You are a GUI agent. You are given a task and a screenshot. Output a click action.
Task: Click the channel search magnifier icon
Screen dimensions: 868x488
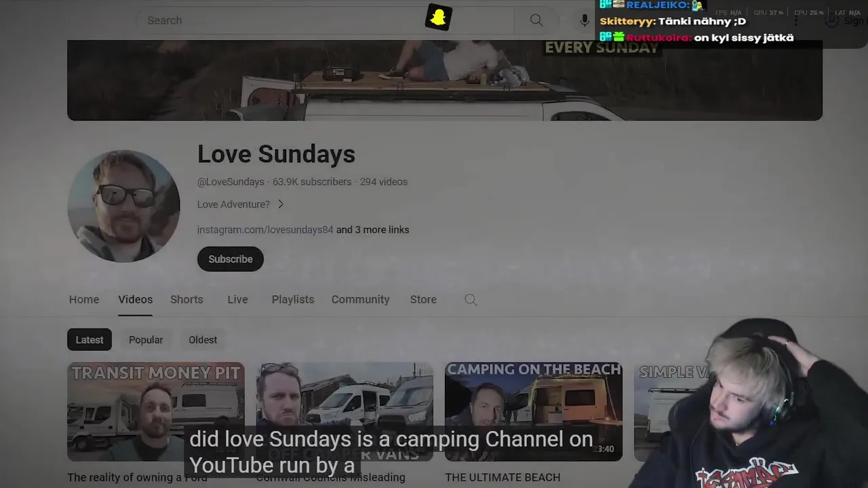pos(471,300)
